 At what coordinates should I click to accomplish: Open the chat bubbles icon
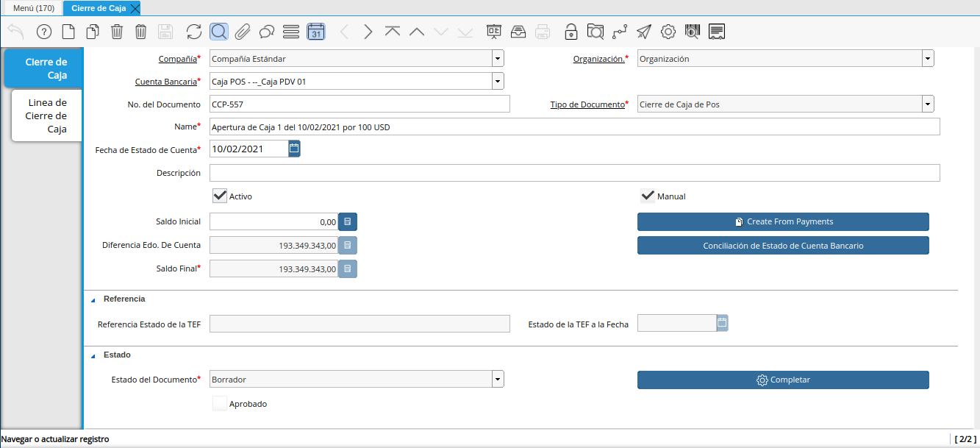click(x=267, y=32)
